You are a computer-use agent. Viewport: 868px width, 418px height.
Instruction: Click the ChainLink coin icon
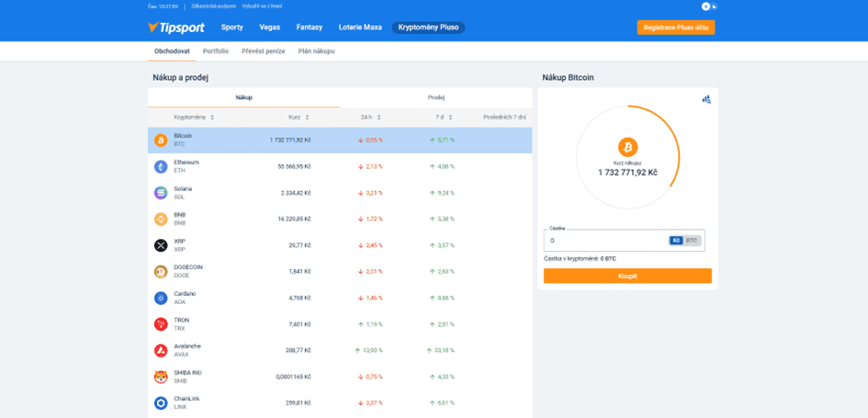coord(161,403)
